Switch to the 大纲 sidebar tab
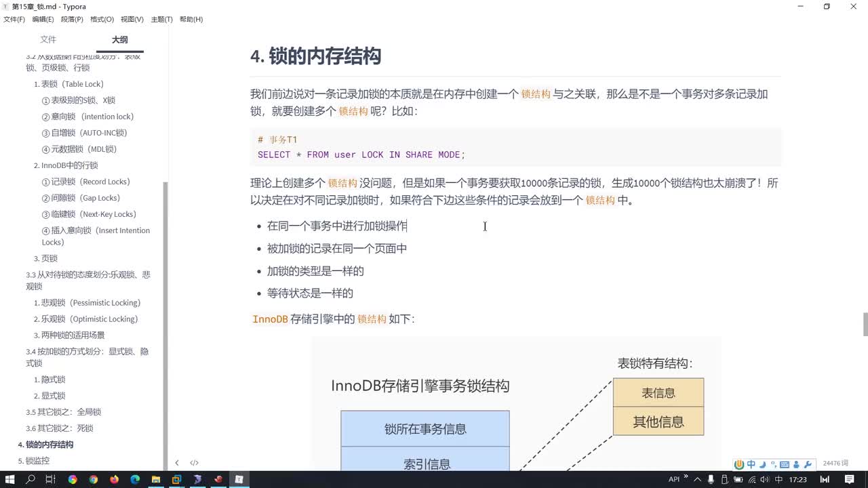 [x=119, y=39]
